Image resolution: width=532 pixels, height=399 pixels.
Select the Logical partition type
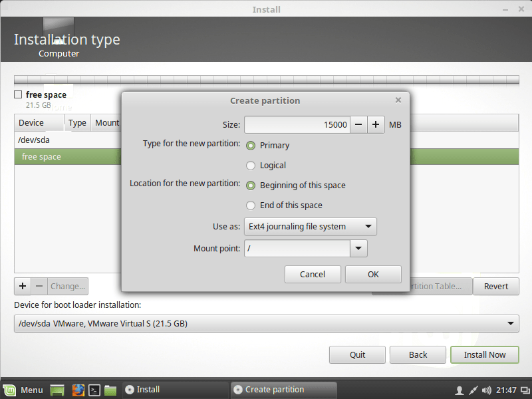pos(267,166)
